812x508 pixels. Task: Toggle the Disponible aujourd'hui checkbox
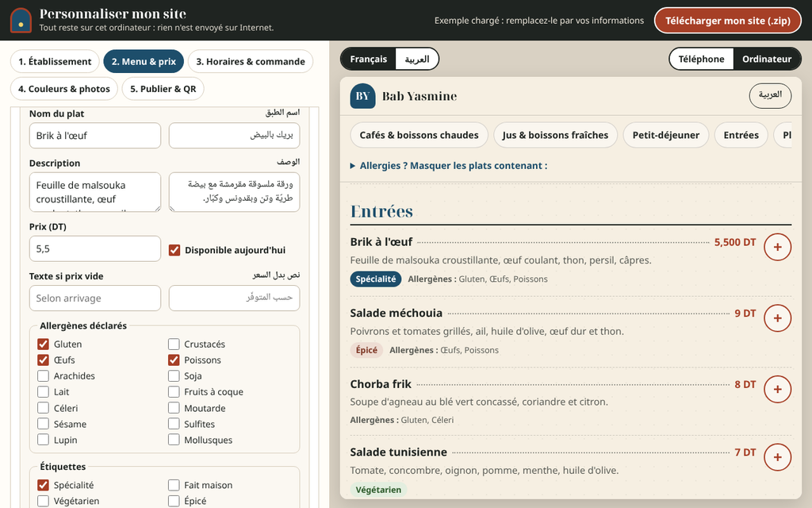click(174, 250)
